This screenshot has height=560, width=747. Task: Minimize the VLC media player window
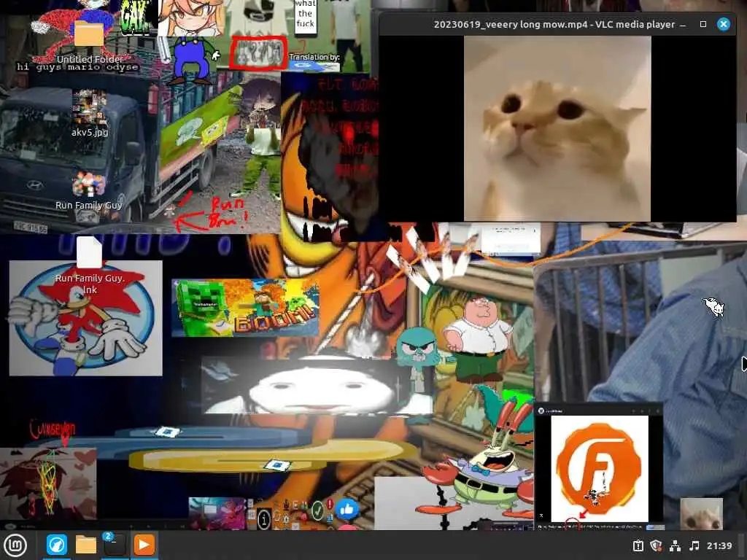coord(683,24)
